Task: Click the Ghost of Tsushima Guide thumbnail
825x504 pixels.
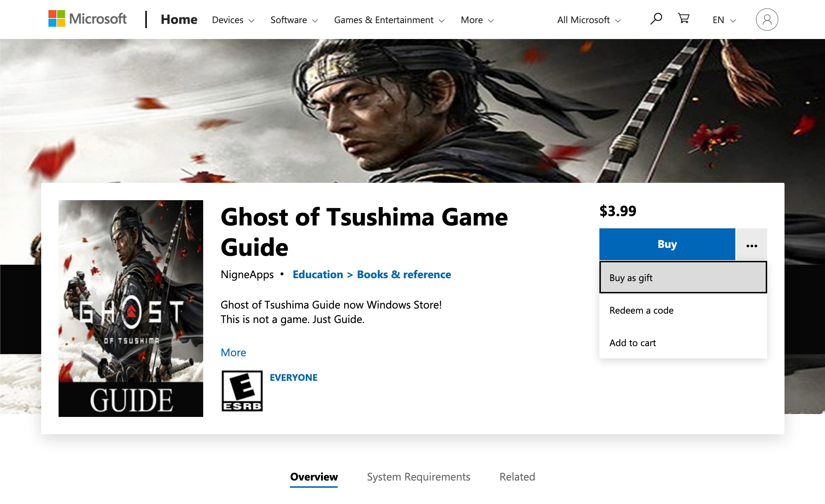Action: point(130,308)
